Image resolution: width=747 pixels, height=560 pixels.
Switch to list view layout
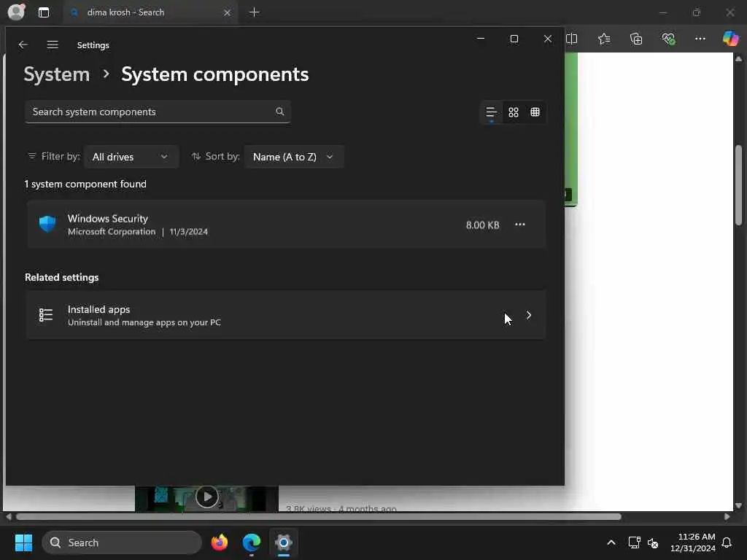click(491, 112)
